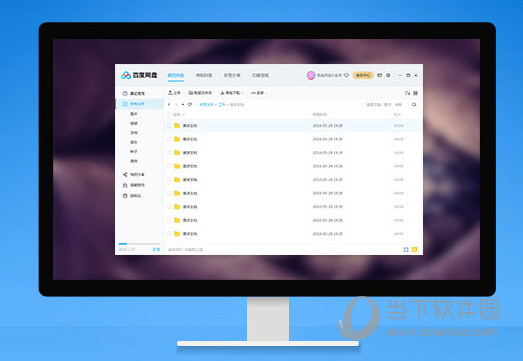This screenshot has width=523, height=361.
Task: Sort by the modified time column header
Action: (x=320, y=114)
